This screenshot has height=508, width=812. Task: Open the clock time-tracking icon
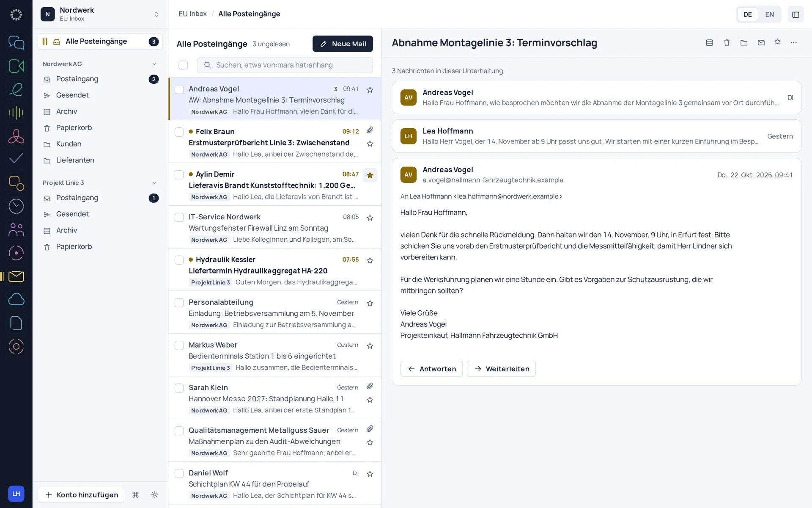coord(16,206)
